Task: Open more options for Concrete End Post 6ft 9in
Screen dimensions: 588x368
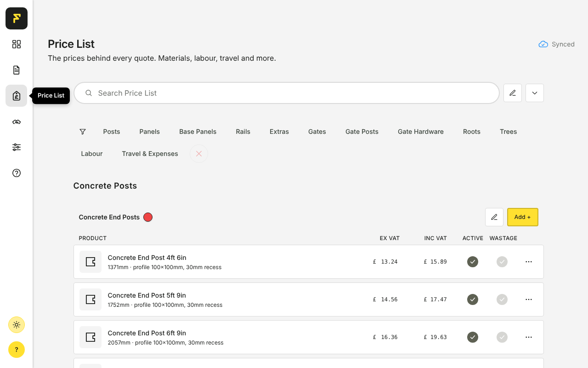Action: coord(529,337)
